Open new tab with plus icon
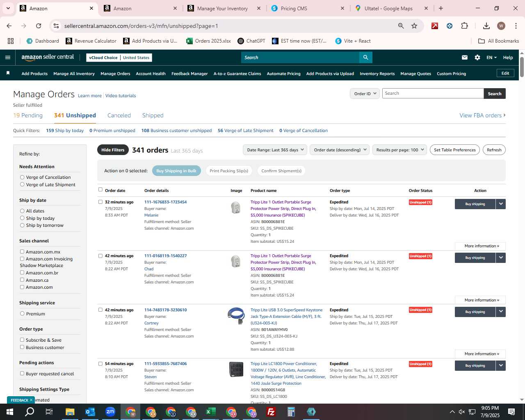The width and height of the screenshot is (525, 420). pos(441,8)
